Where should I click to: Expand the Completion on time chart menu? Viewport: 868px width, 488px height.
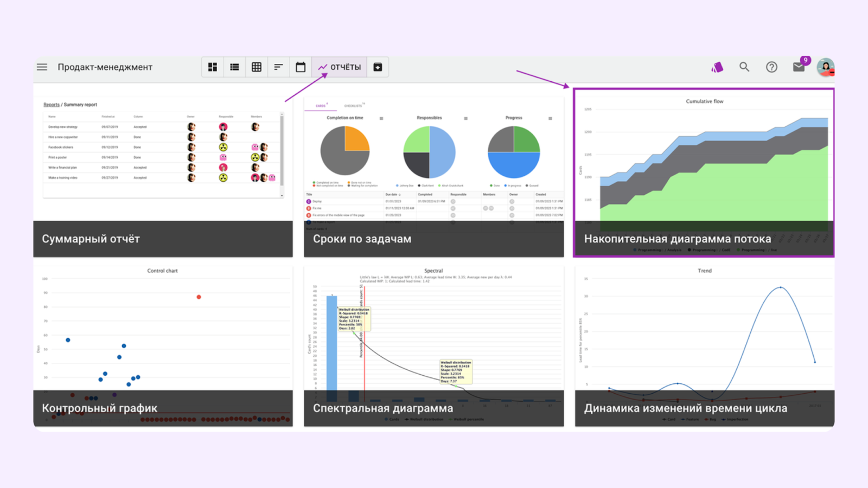click(x=381, y=118)
